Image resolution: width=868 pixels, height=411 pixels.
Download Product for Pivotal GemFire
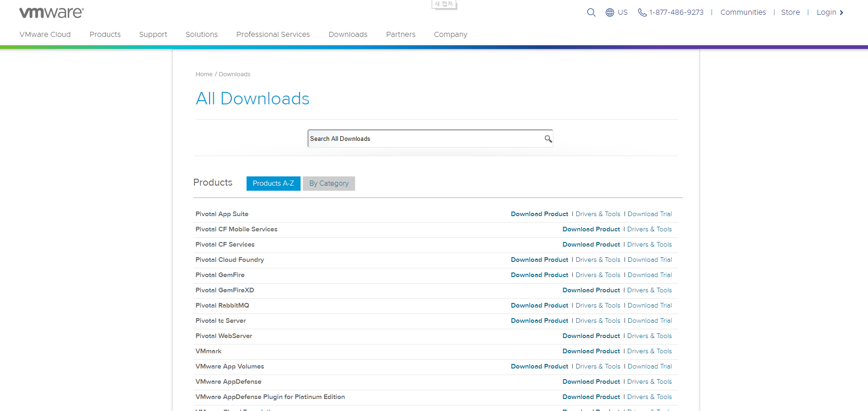pos(539,275)
